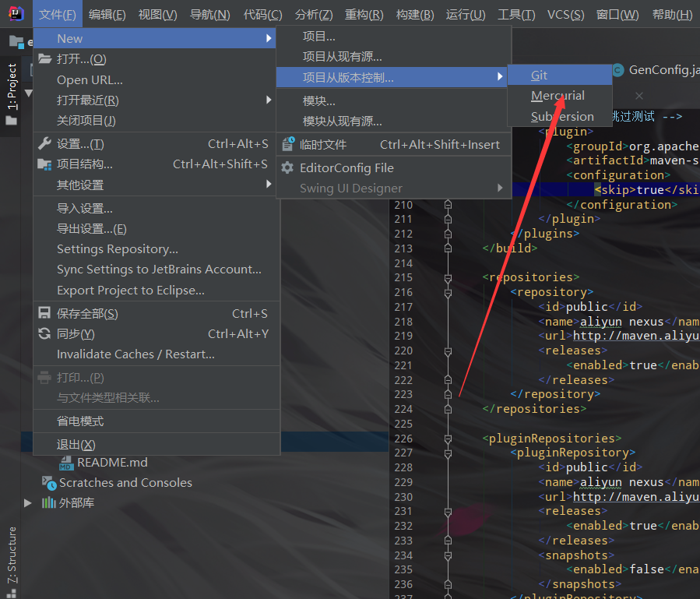Image resolution: width=700 pixels, height=599 pixels.
Task: Click line number 224 in gutter
Action: (x=403, y=409)
